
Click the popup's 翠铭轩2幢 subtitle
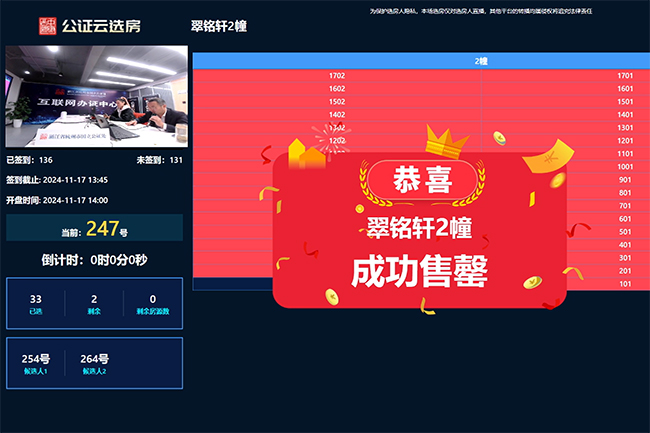tap(419, 227)
